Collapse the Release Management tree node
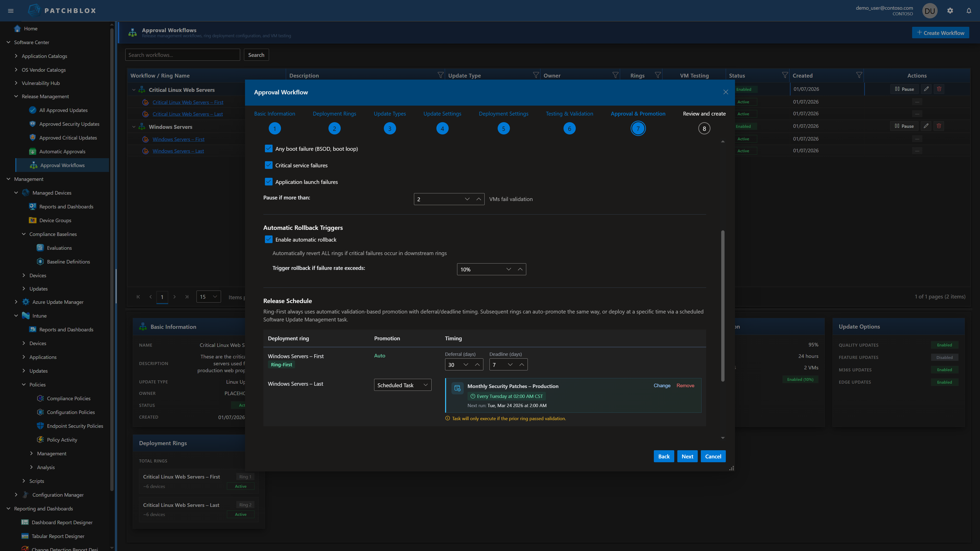The width and height of the screenshot is (980, 551). pyautogui.click(x=16, y=97)
